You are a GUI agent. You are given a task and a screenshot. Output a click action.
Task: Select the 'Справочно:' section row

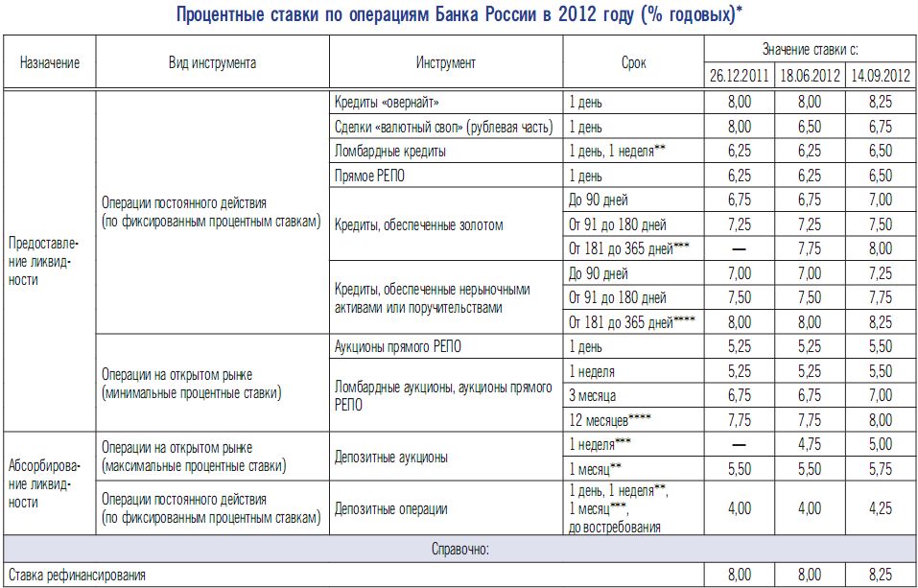tap(459, 550)
